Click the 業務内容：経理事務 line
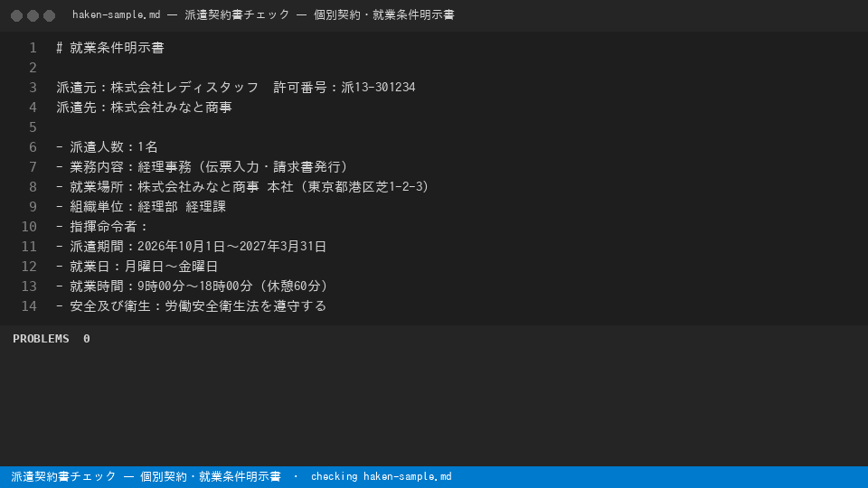Viewport: 868px width, 488px height. tap(202, 167)
